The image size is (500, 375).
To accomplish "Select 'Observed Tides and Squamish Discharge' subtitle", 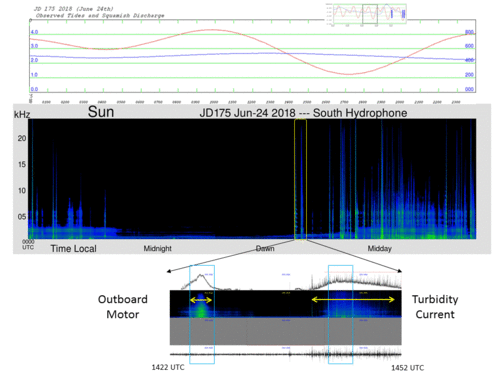I will [x=100, y=15].
